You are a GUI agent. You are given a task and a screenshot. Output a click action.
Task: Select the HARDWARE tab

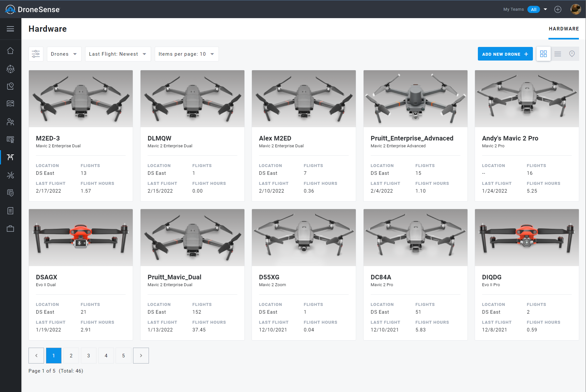click(564, 29)
